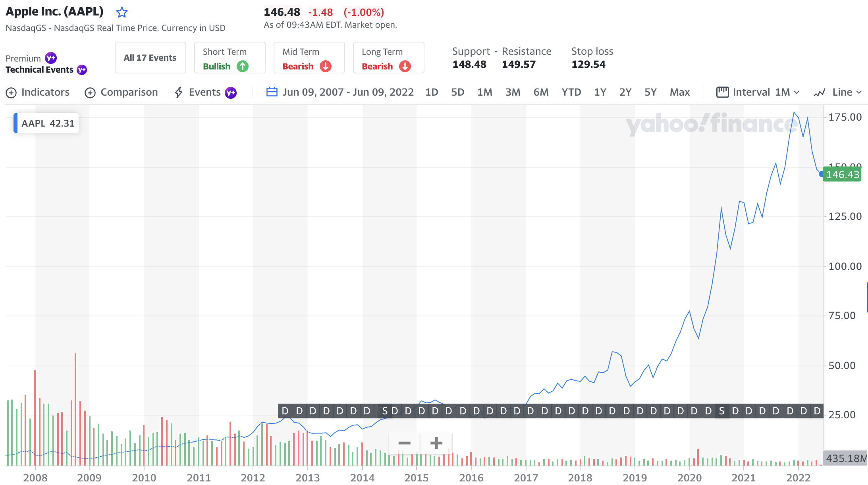Click the Resistance value 149.57
This screenshot has height=485, width=868.
(x=519, y=64)
